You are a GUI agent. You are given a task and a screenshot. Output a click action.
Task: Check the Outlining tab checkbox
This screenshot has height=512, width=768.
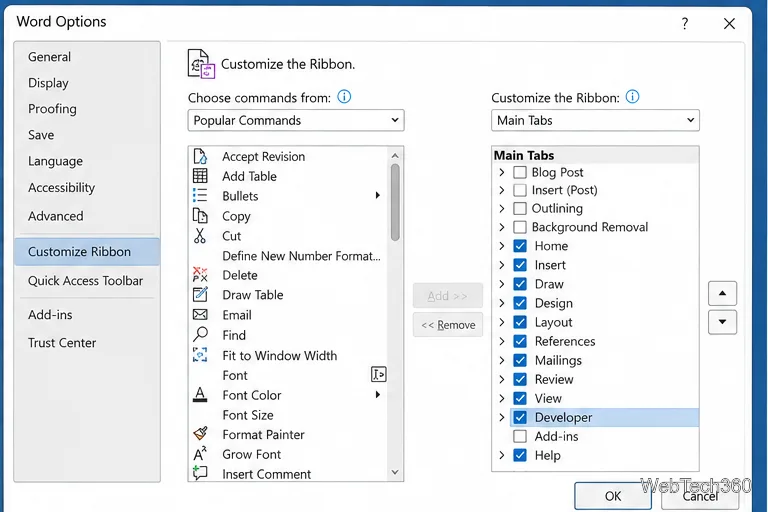click(520, 208)
